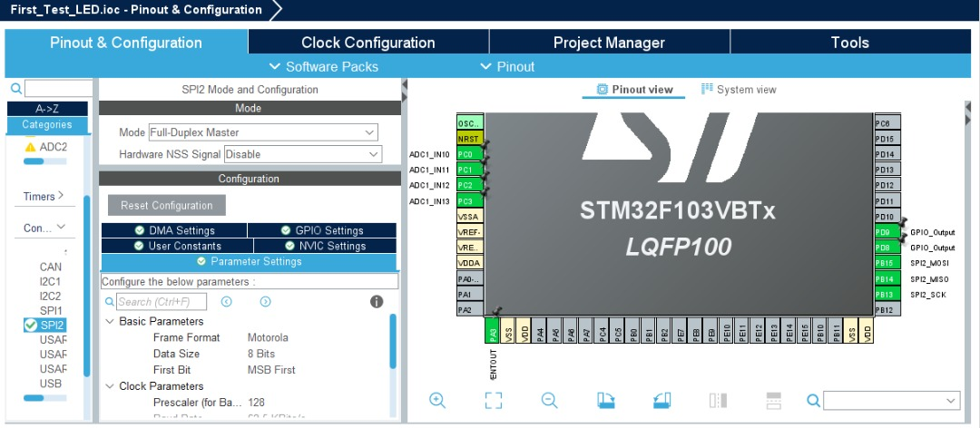980x428 pixels.
Task: Zoom out of the pinout view
Action: pos(549,400)
